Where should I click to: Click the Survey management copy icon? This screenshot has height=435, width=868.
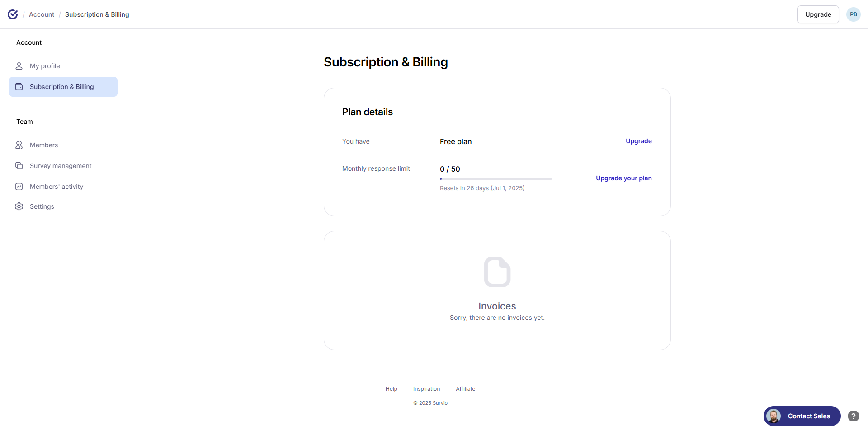tap(19, 166)
